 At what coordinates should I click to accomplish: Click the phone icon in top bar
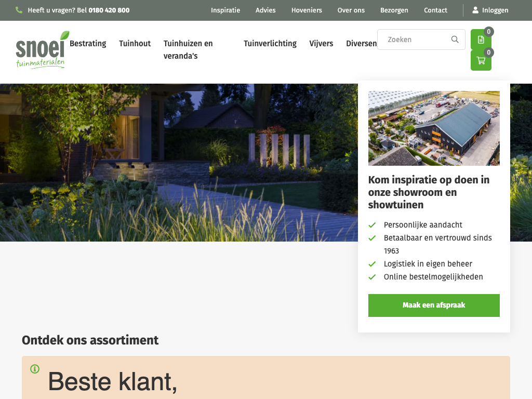click(x=19, y=10)
